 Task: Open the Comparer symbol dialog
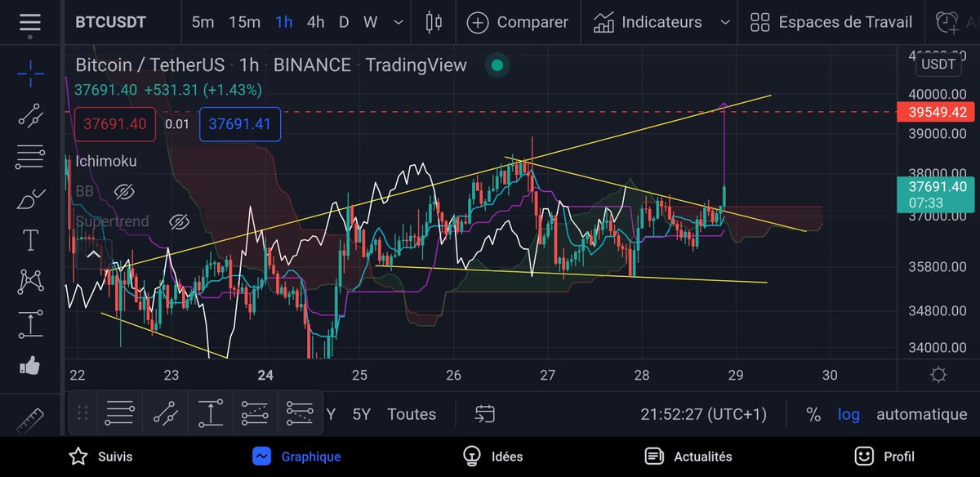(x=517, y=22)
